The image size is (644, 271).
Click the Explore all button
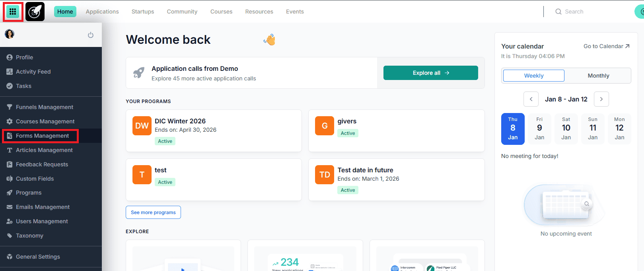(430, 73)
